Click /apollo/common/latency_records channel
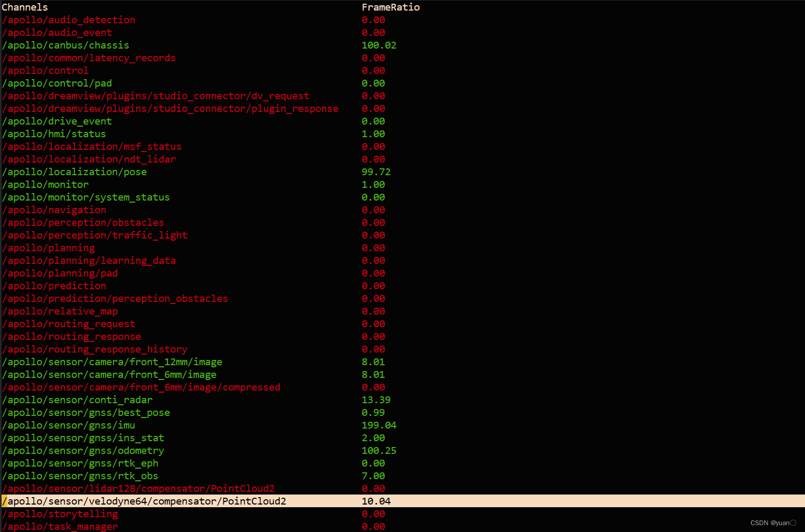 [x=89, y=58]
